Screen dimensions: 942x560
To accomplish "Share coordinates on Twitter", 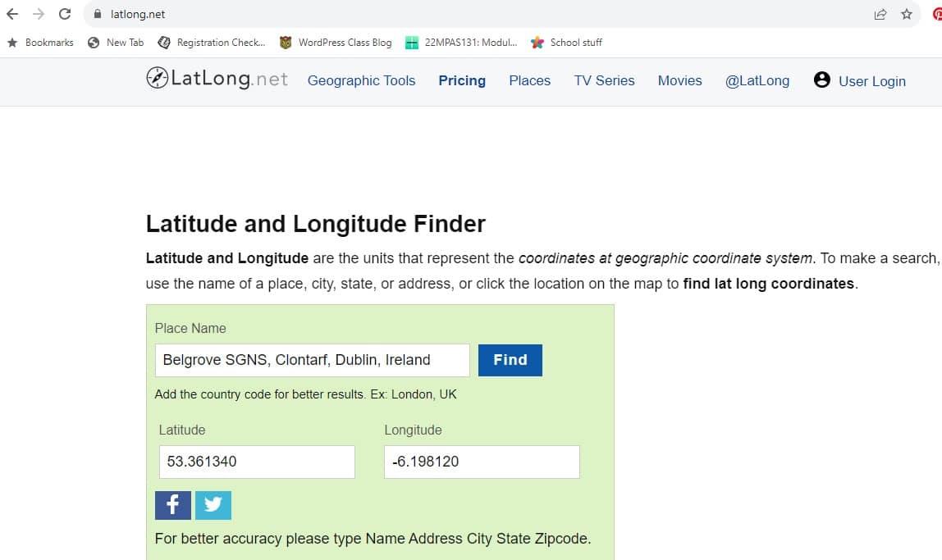I will (213, 505).
